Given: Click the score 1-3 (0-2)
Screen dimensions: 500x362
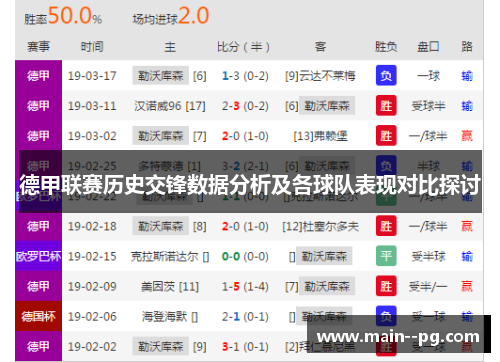Looking at the screenshot, I should pos(245,76).
